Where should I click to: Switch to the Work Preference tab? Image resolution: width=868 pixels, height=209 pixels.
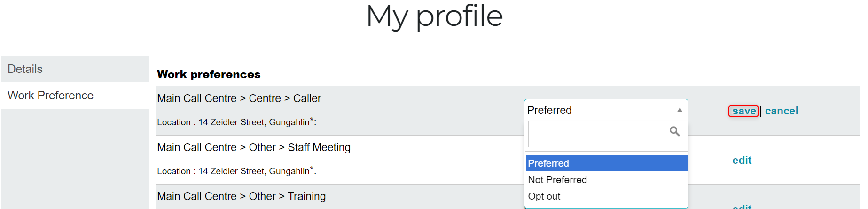(x=75, y=96)
